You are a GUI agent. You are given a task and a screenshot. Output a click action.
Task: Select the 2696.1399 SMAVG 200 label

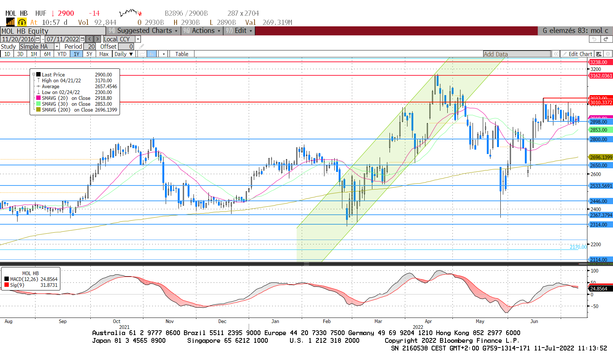(601, 157)
